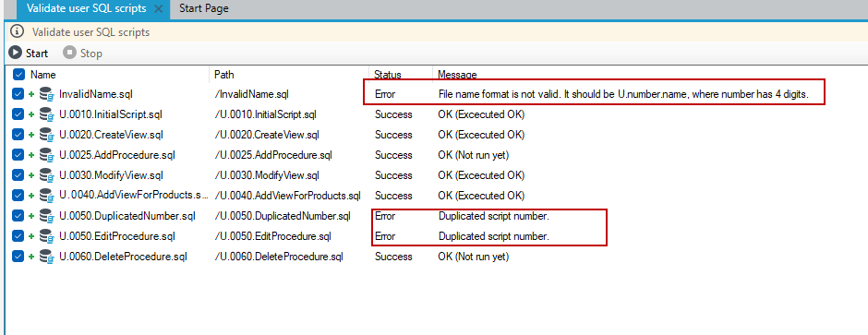Switch to the Start Page tab
The image size is (868, 335).
204,9
